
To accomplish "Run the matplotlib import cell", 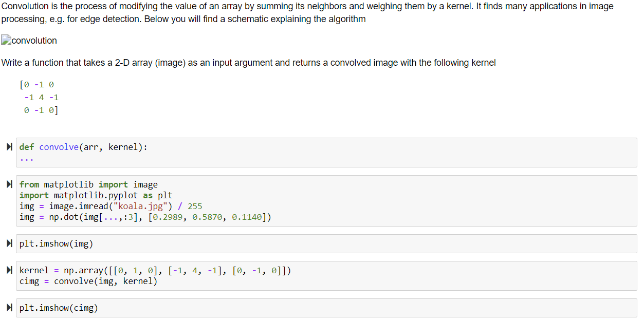I will pos(9,184).
